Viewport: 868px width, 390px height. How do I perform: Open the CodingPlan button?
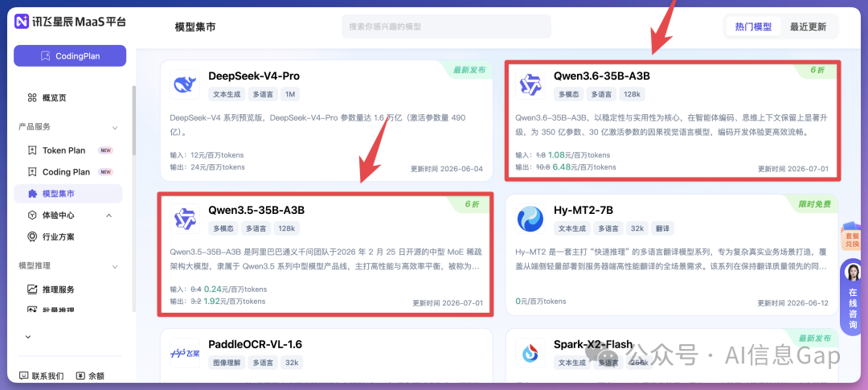70,56
